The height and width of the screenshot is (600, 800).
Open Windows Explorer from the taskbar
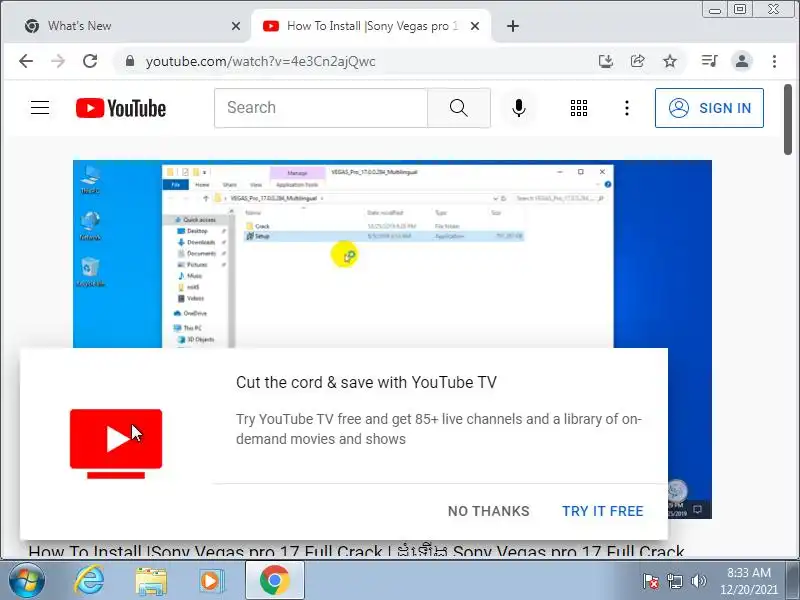point(151,581)
